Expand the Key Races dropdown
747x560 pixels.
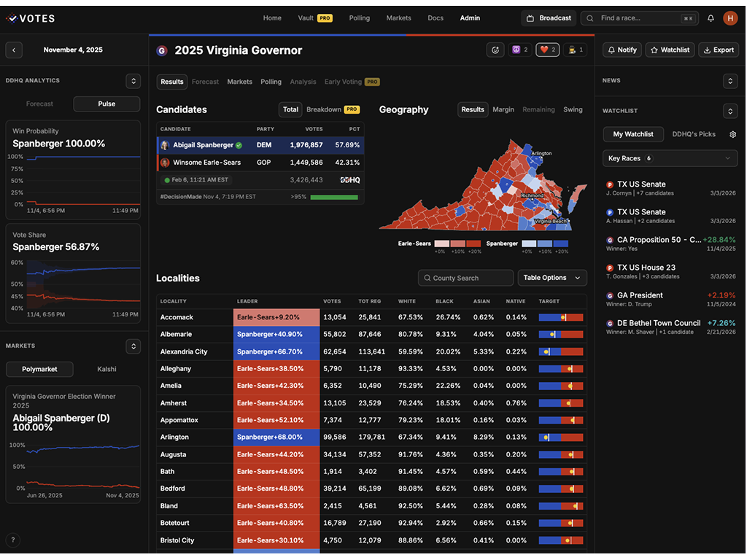pyautogui.click(x=670, y=158)
